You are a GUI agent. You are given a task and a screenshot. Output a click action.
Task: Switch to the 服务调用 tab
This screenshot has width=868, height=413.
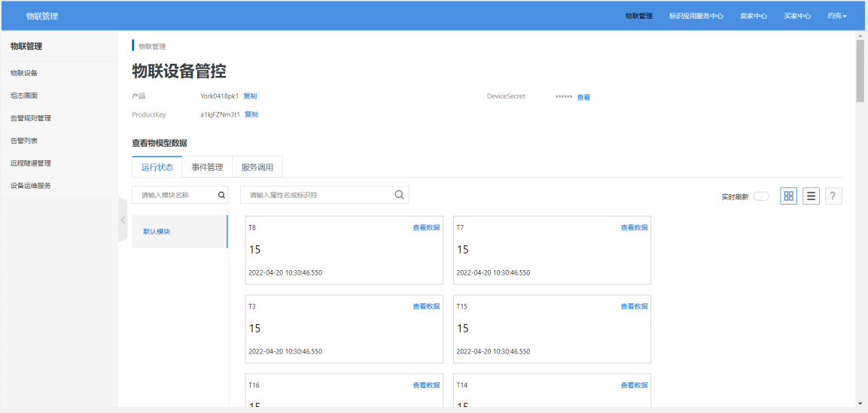click(257, 167)
